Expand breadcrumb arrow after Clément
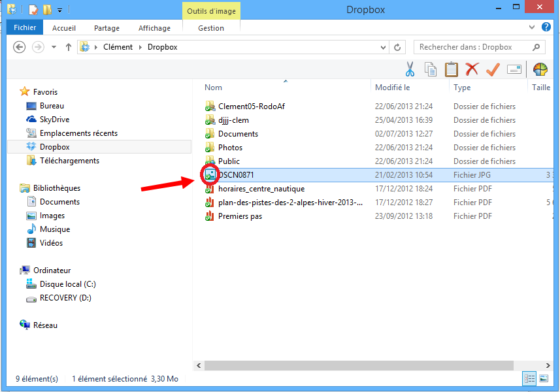This screenshot has height=392, width=560. 140,47
